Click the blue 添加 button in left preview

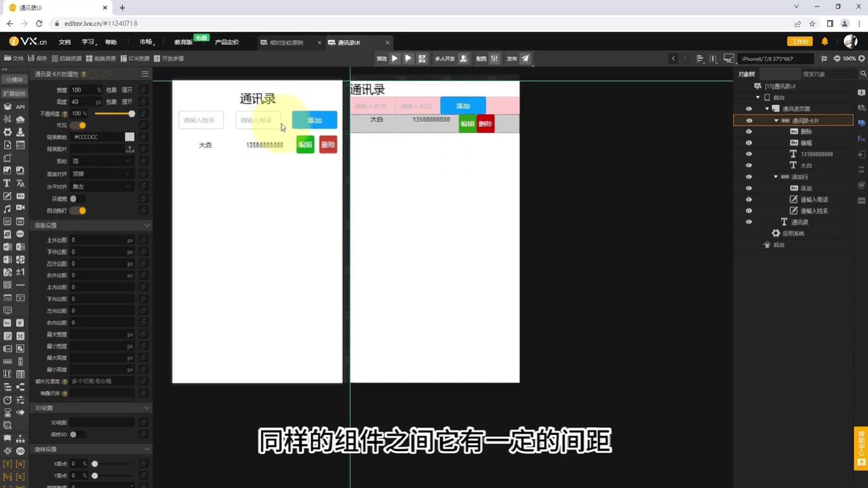tap(314, 120)
